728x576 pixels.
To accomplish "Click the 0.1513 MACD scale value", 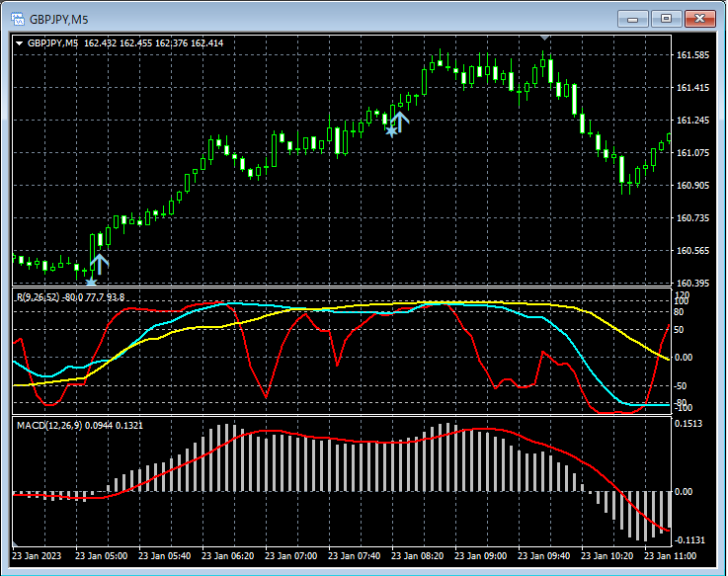I will pyautogui.click(x=688, y=424).
